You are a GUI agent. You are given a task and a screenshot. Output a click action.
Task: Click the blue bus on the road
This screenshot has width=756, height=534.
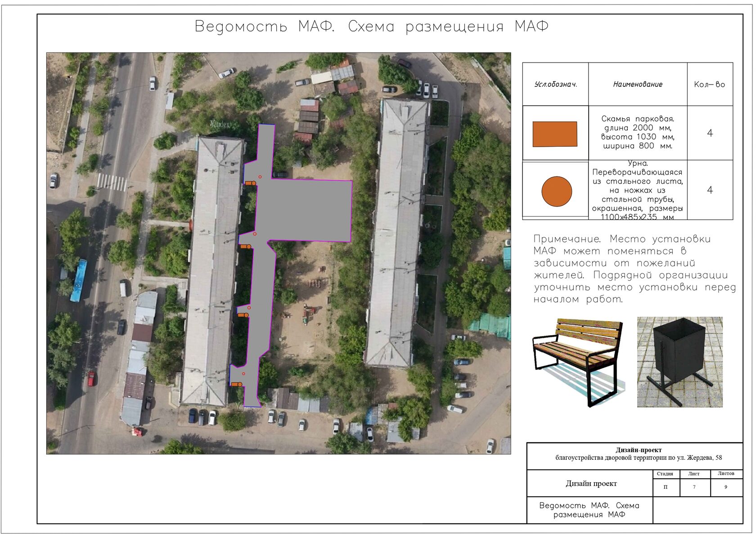(x=79, y=280)
